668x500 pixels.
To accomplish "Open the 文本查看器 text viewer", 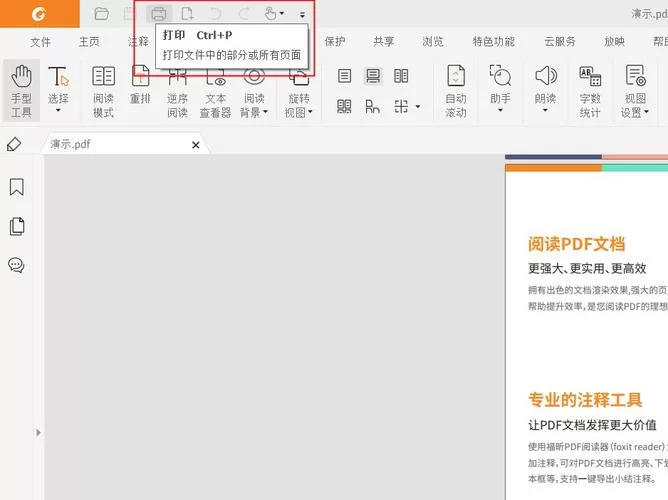I will click(216, 91).
